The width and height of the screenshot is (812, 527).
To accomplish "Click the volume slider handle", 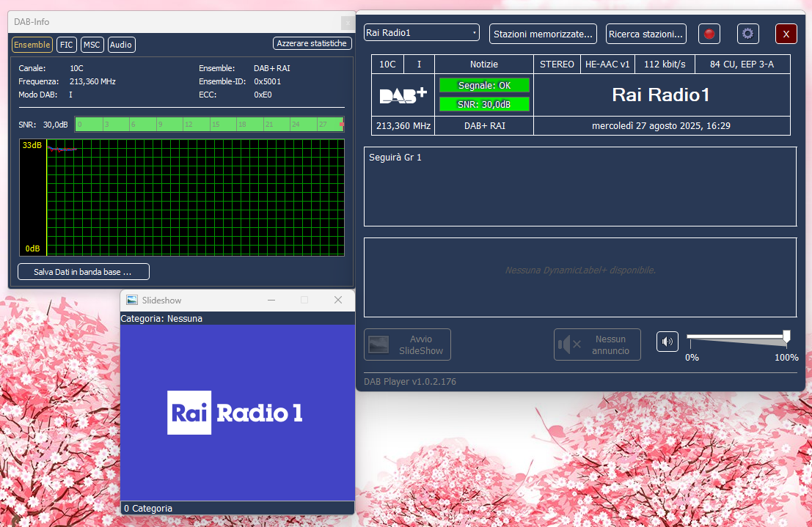I will 786,337.
